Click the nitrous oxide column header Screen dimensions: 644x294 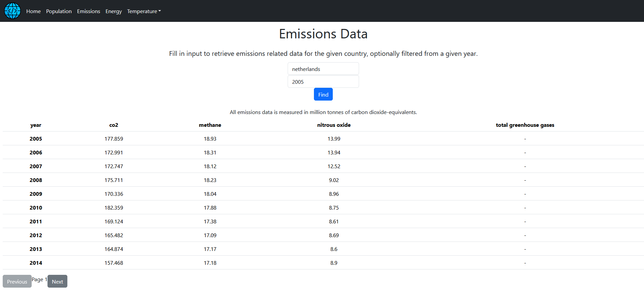(x=334, y=125)
